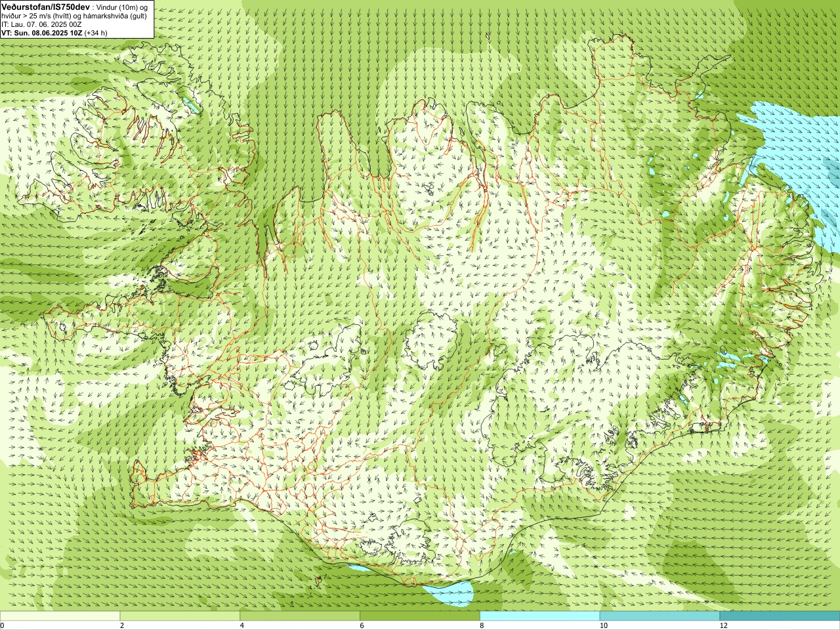
Task: Click the '2' label on the color scale
Action: pos(122,625)
